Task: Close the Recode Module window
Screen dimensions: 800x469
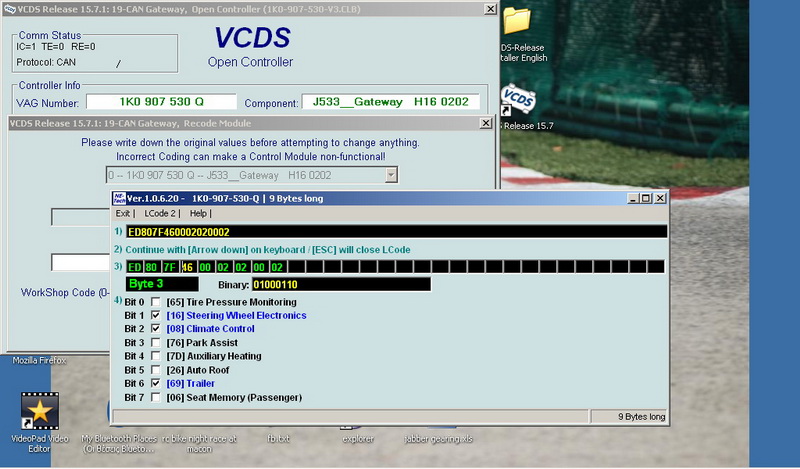Action: (486, 123)
